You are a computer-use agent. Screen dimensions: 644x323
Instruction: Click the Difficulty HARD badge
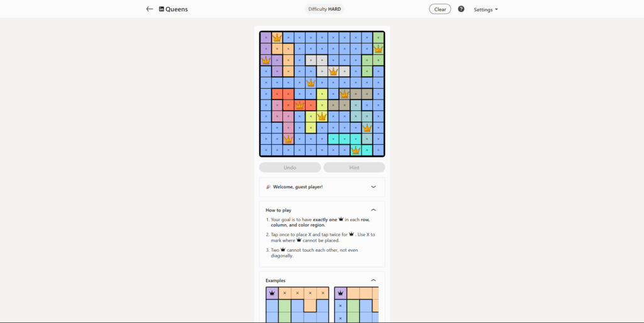325,9
